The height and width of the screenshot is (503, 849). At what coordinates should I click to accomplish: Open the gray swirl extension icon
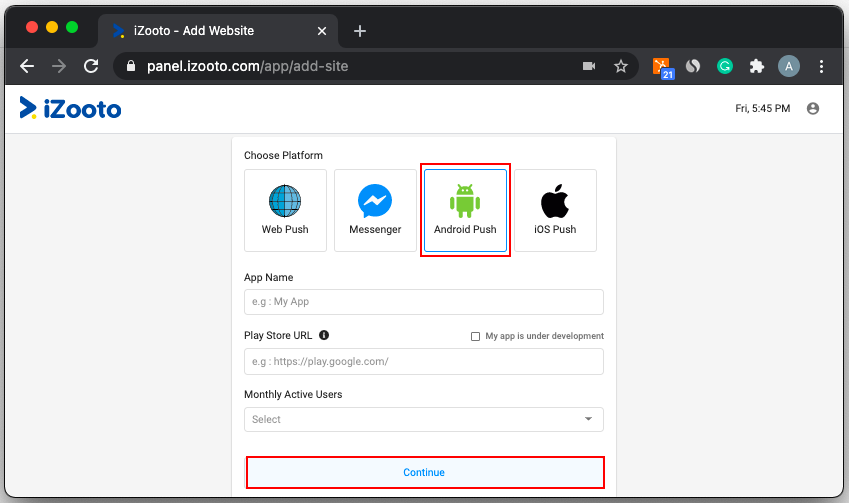(693, 66)
